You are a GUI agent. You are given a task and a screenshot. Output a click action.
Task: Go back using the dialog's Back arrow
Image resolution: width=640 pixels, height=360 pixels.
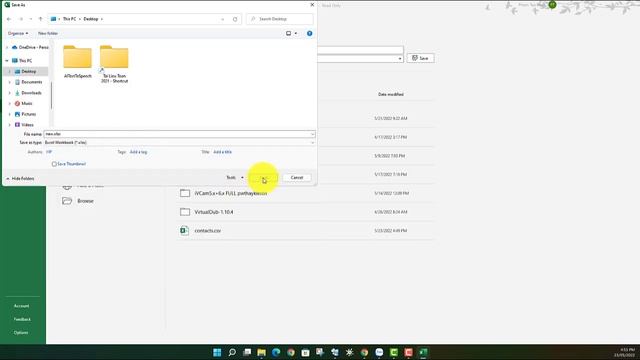point(9,19)
